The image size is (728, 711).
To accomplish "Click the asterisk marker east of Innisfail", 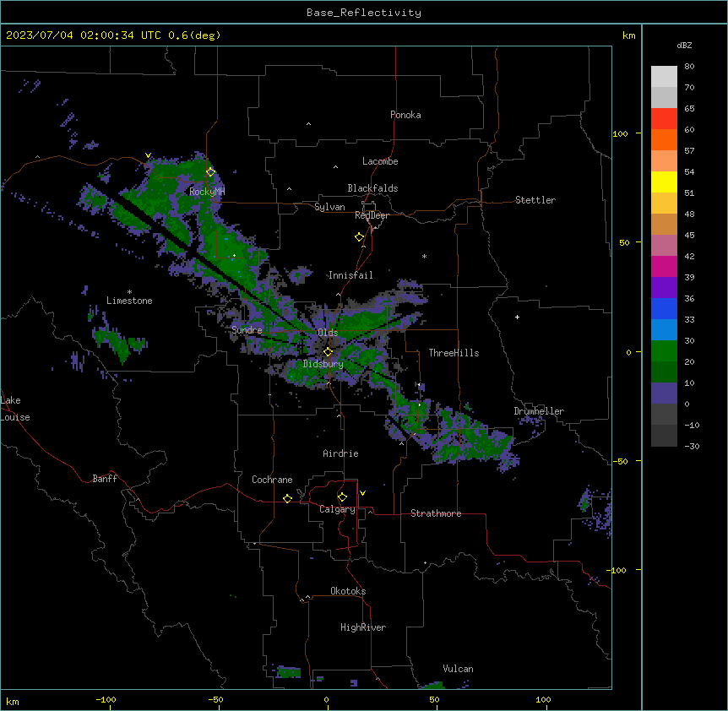I will point(424,256).
